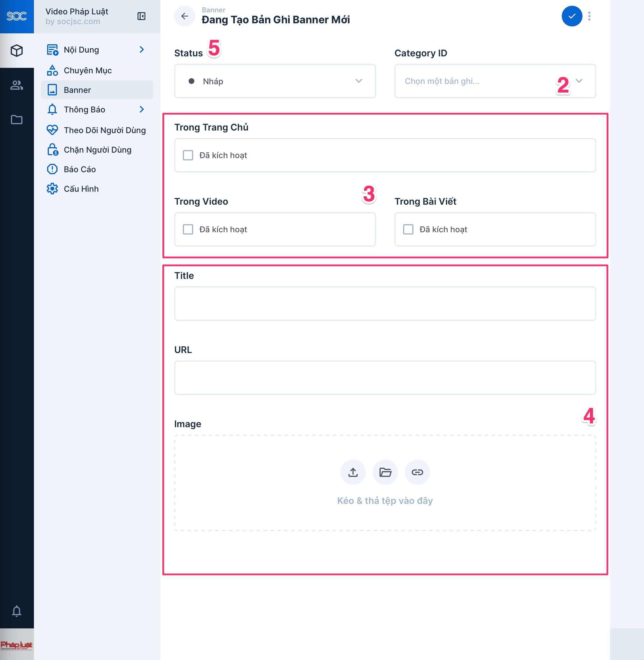Image resolution: width=644 pixels, height=660 pixels.
Task: Expand the Nội Dung menu chevron
Action: tap(142, 50)
